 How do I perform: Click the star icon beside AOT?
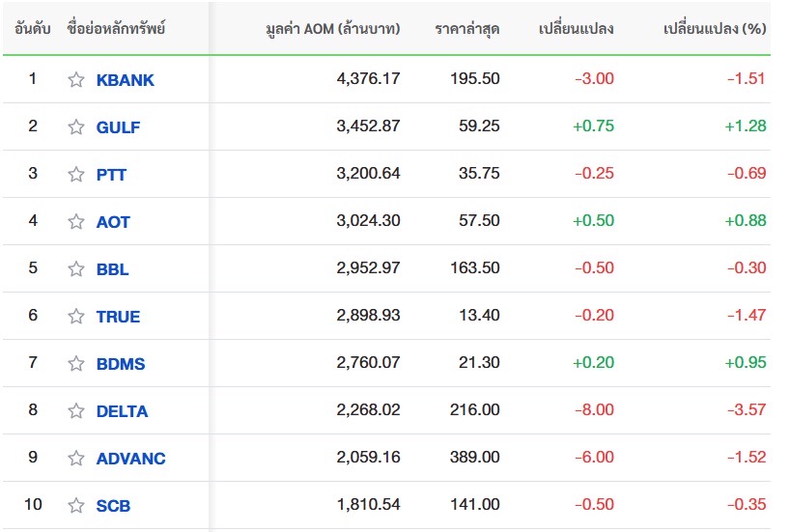tap(76, 222)
